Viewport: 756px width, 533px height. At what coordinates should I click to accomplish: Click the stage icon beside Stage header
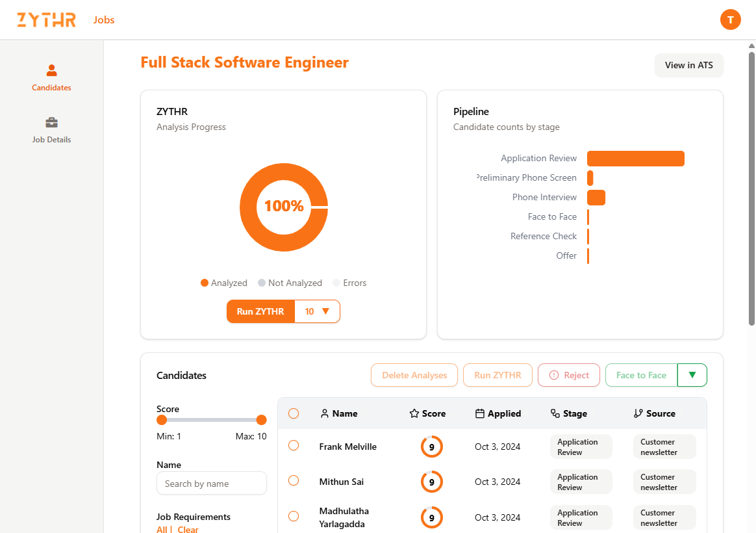click(555, 413)
